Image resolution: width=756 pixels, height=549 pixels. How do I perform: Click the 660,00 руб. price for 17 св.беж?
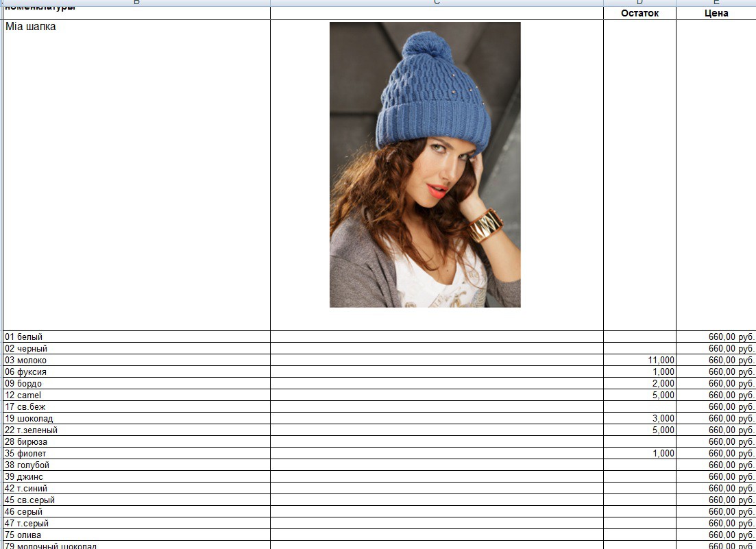click(x=731, y=407)
